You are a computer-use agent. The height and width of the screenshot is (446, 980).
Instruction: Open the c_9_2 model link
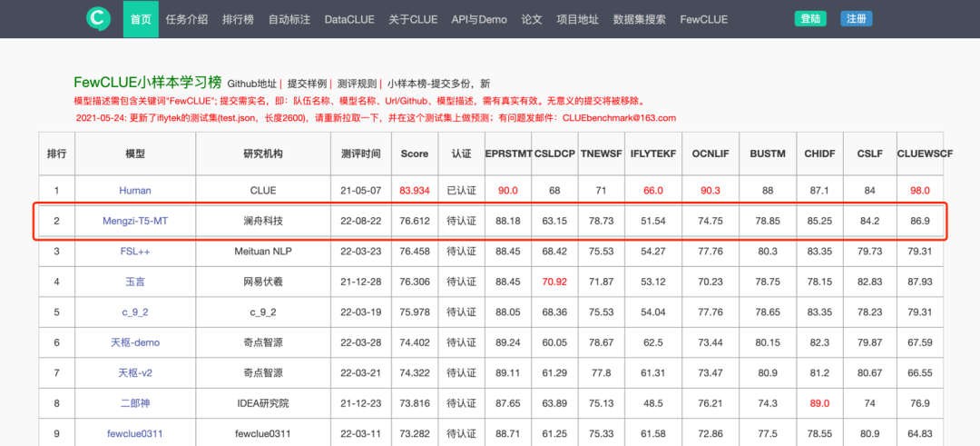click(x=135, y=312)
